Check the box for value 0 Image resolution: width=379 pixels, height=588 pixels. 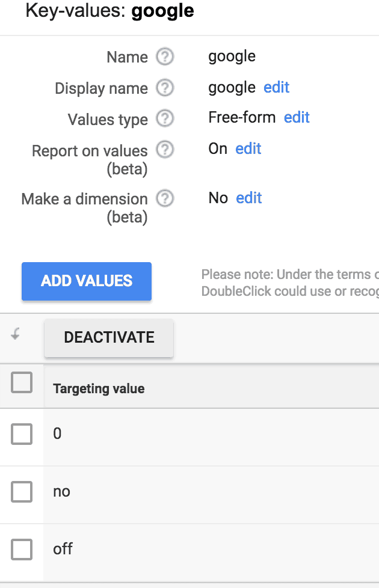pyautogui.click(x=22, y=434)
